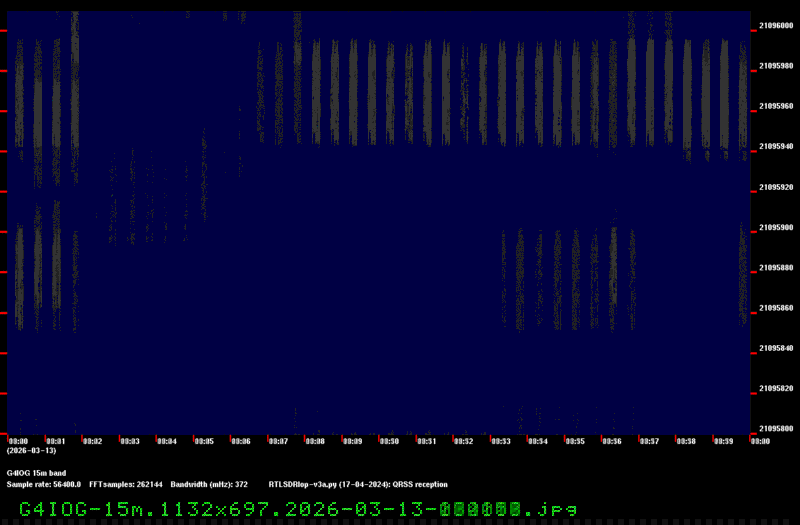Click the 00:07 time axis label
The width and height of the screenshot is (800, 525).
coord(278,441)
